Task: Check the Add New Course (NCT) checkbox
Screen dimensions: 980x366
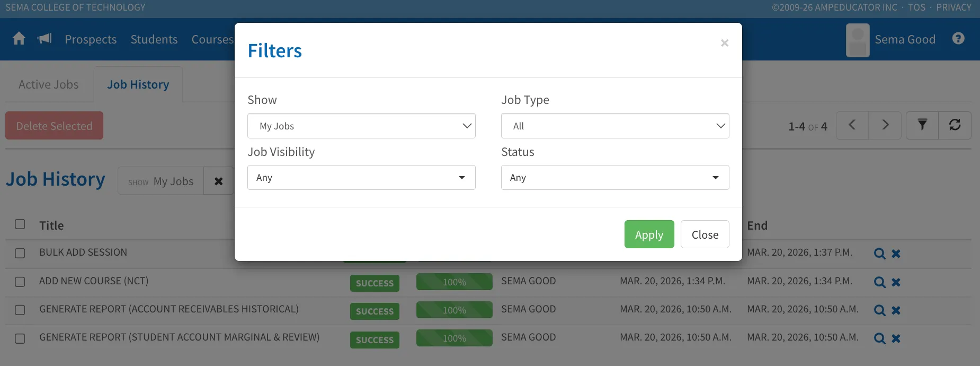Action: click(20, 282)
